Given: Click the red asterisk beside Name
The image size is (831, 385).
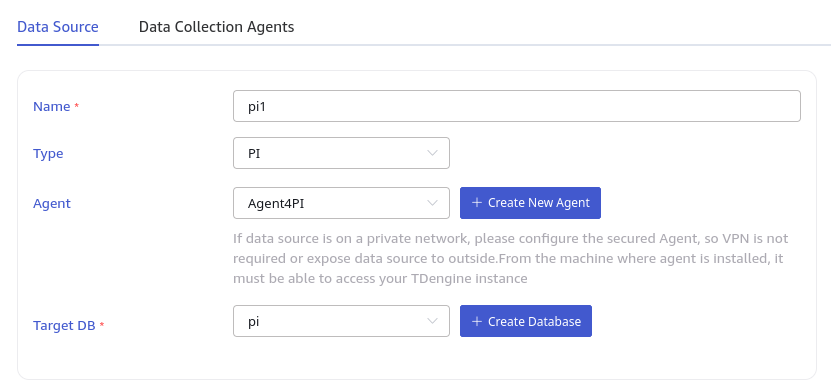Looking at the screenshot, I should point(76,106).
